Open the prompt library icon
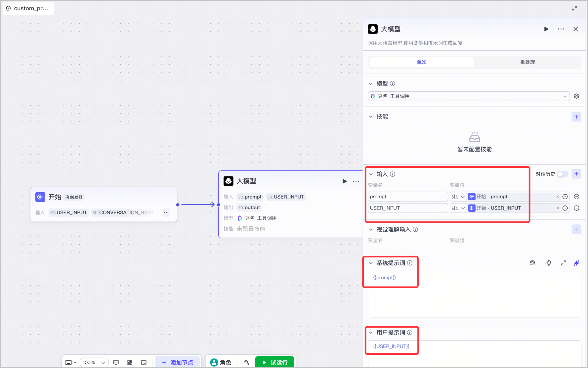The width and height of the screenshot is (588, 368). 532,263
